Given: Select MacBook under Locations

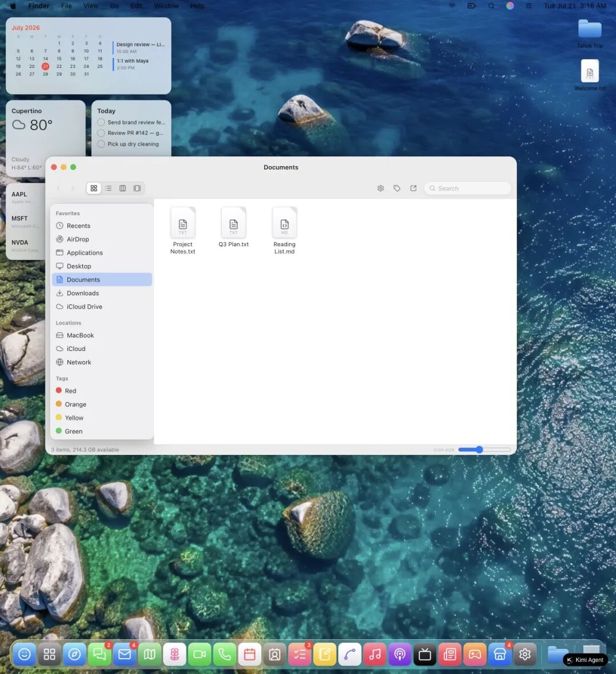Looking at the screenshot, I should click(x=102, y=335).
